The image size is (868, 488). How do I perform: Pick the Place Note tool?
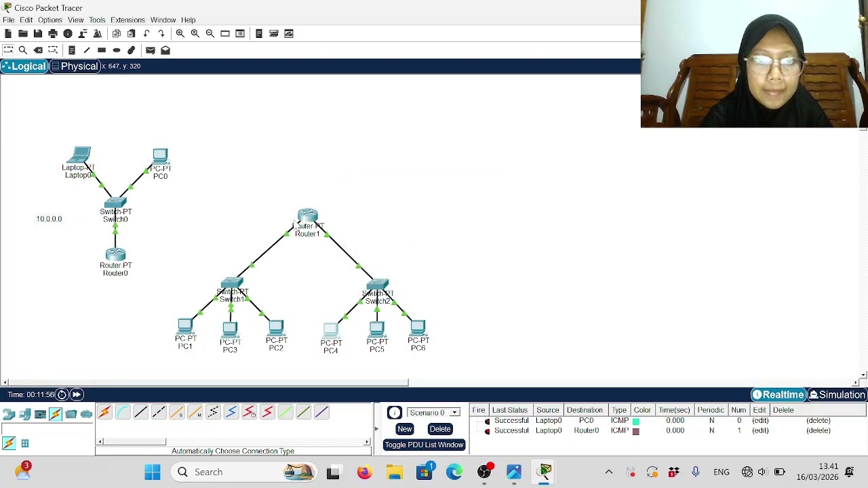pos(72,50)
